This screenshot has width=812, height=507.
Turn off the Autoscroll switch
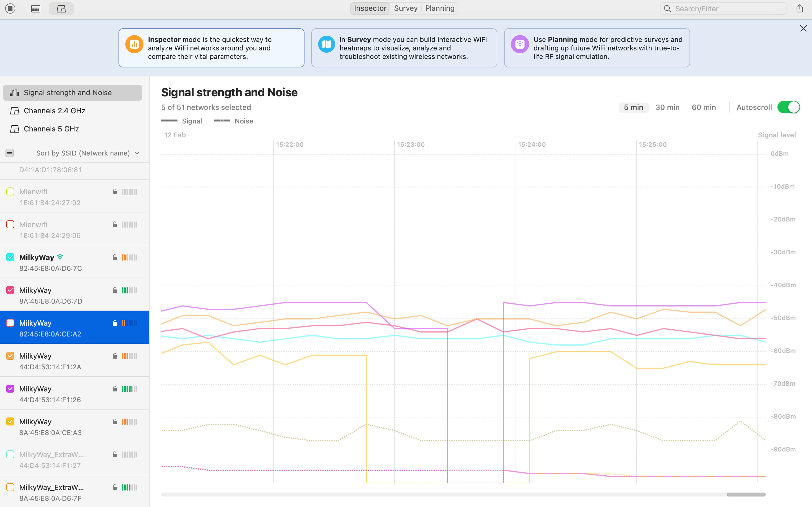click(788, 107)
